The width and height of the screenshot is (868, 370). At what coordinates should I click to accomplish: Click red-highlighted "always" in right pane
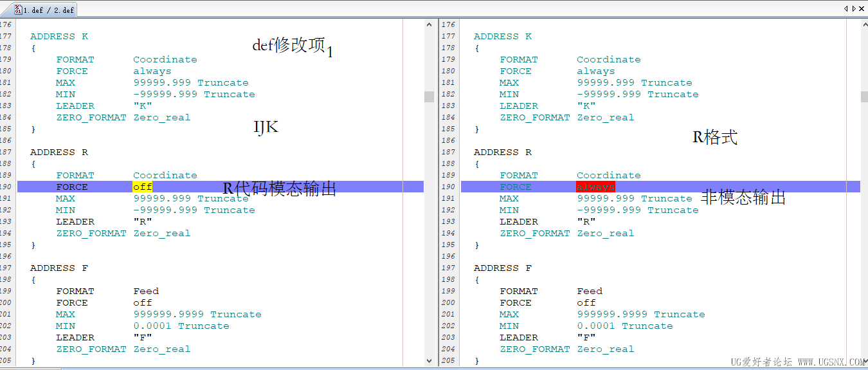click(595, 187)
